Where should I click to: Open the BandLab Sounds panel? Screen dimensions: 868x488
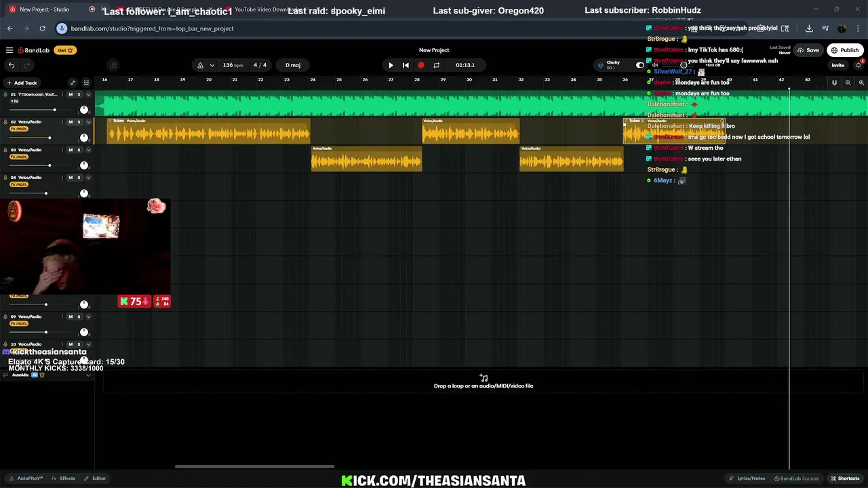[x=795, y=479]
